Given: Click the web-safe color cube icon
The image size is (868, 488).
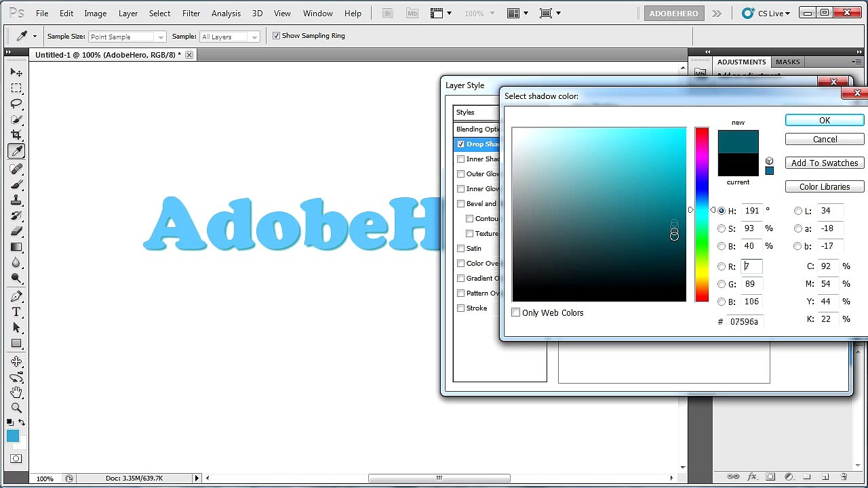Looking at the screenshot, I should click(769, 161).
